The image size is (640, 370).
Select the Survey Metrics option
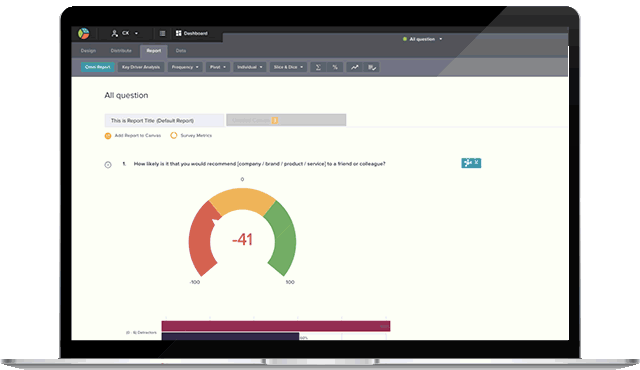(x=191, y=135)
